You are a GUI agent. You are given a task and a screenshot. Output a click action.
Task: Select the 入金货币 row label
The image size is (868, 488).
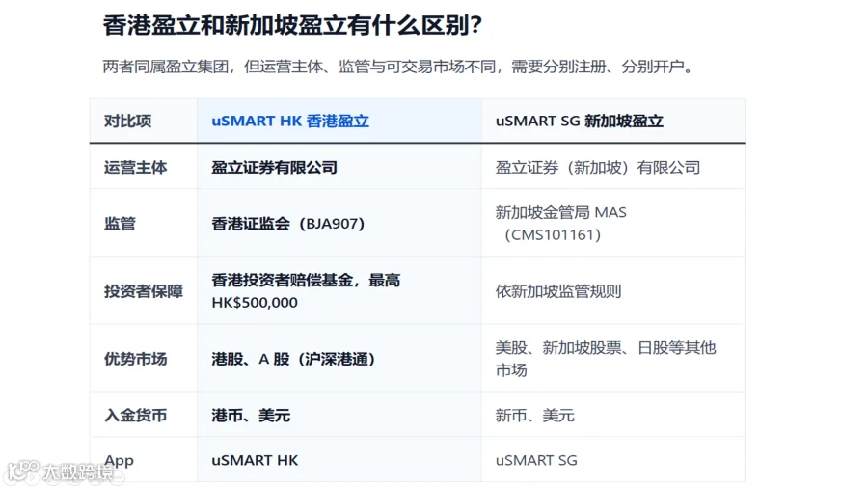136,416
